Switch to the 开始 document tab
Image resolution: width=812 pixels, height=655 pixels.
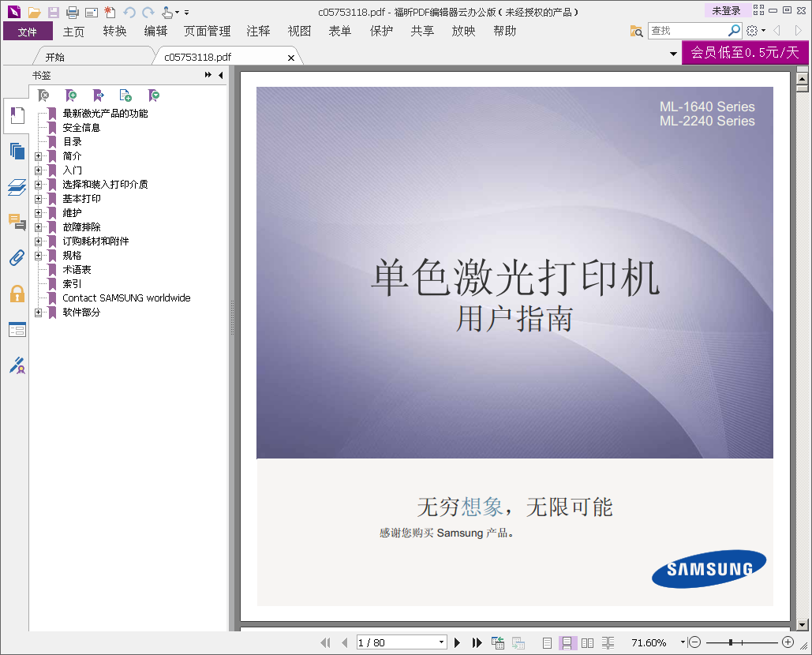click(x=55, y=57)
